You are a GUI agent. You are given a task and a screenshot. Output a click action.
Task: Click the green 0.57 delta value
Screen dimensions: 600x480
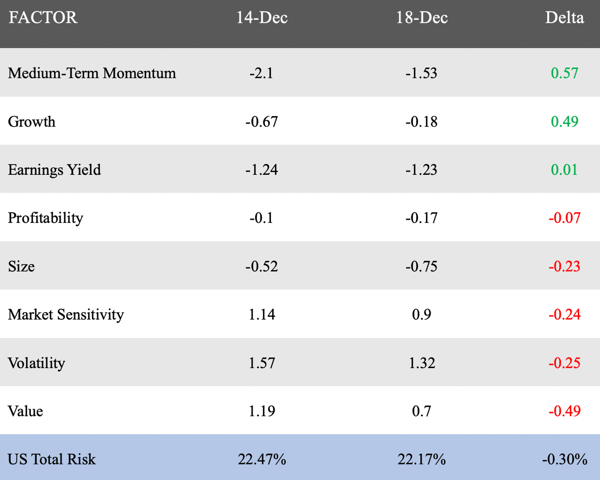point(564,73)
